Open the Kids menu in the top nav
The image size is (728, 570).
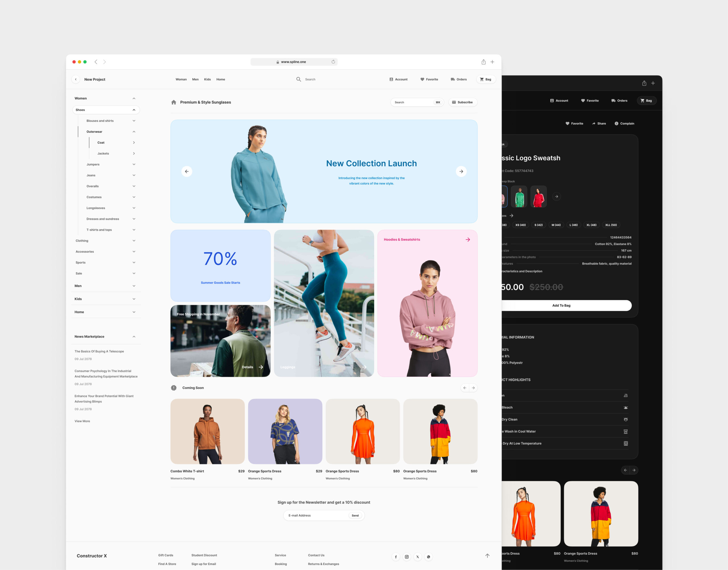click(x=207, y=79)
